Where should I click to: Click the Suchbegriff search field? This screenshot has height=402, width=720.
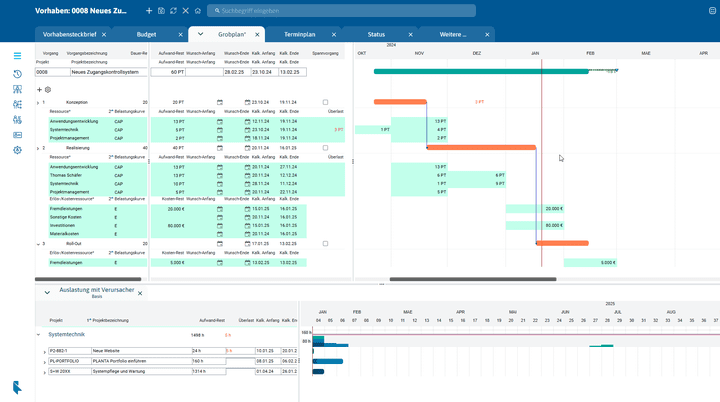click(x=300, y=10)
